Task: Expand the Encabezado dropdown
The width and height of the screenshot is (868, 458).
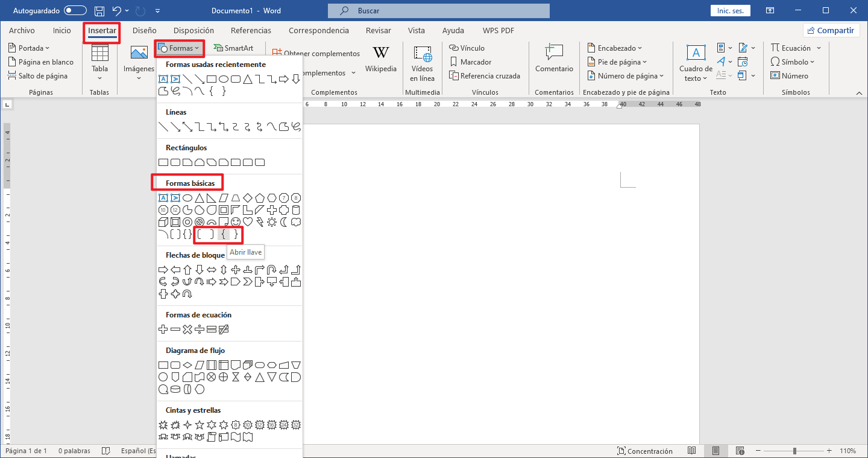Action: coord(615,48)
